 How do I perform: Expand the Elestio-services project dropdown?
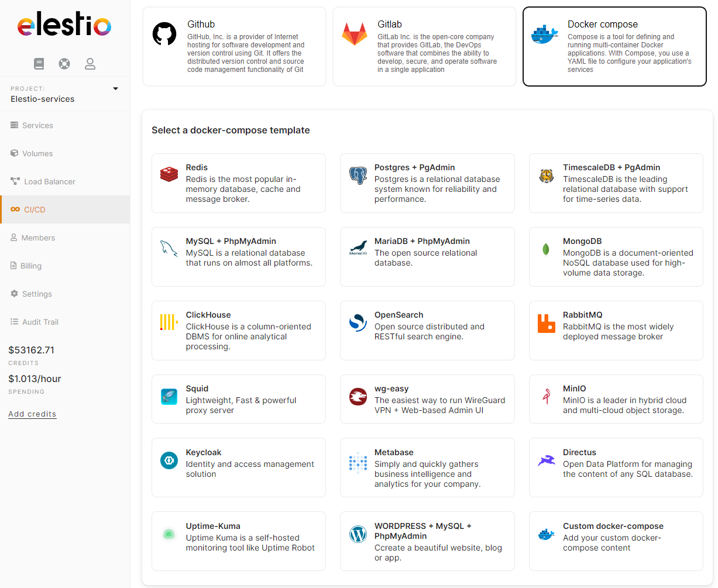tap(115, 89)
